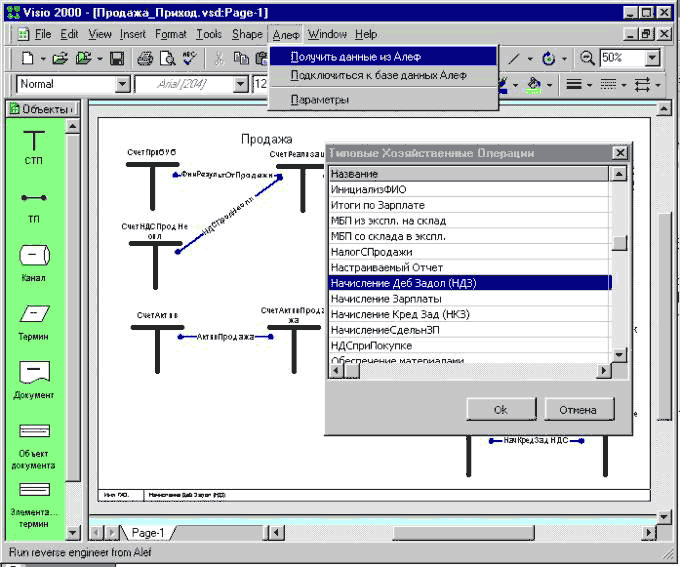Expand the Line weight dropdown arrow
The image size is (680, 567).
pos(589,85)
